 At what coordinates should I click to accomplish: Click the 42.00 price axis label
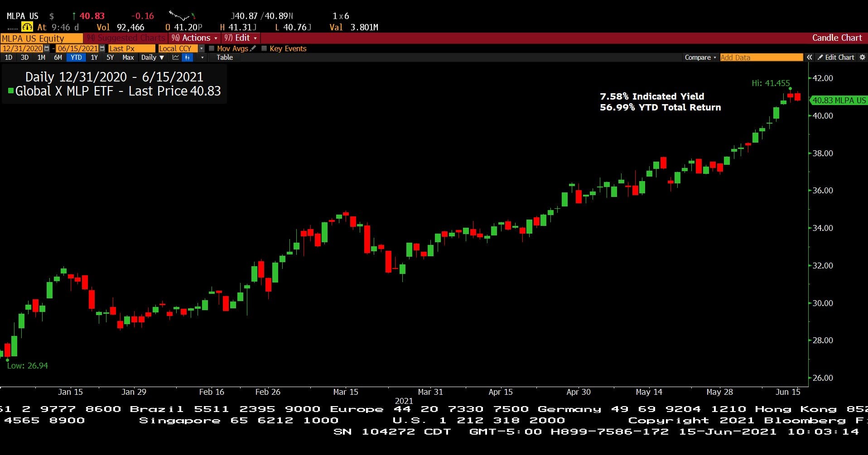tap(823, 78)
